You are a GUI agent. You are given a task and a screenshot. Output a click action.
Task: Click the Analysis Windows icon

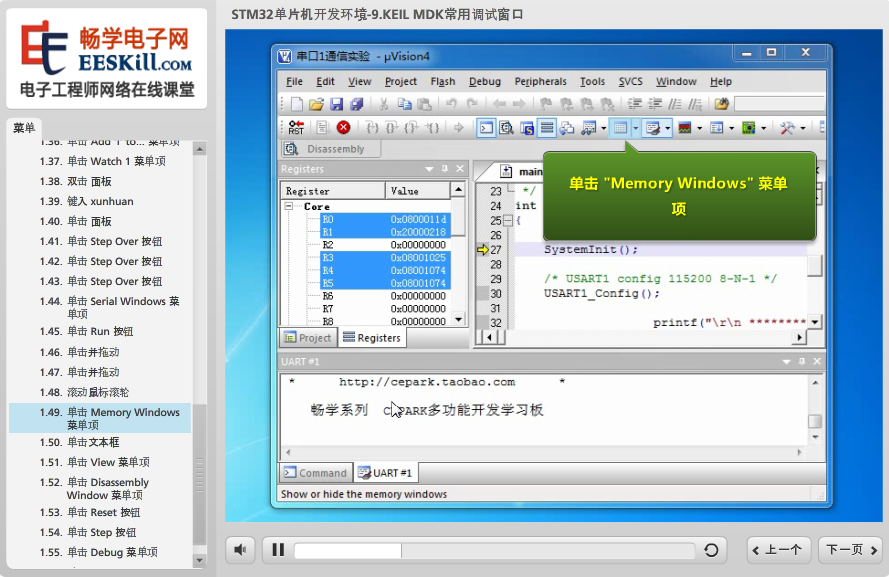click(685, 128)
